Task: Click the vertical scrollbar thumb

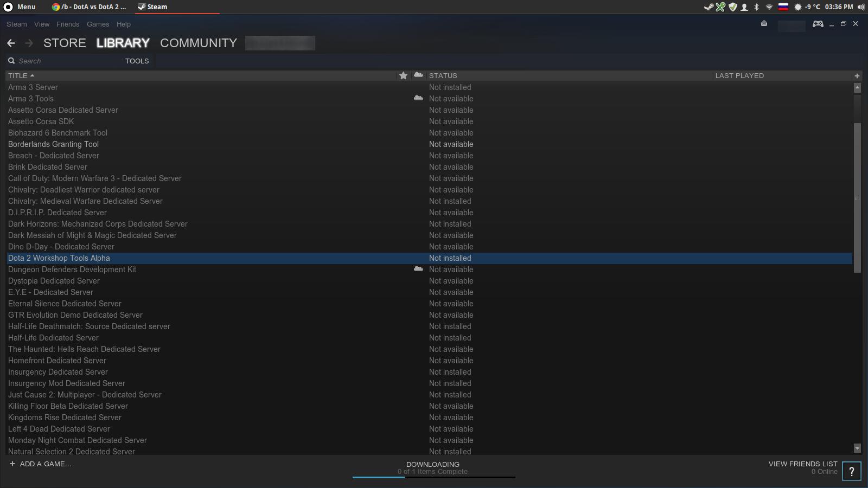Action: (x=857, y=198)
